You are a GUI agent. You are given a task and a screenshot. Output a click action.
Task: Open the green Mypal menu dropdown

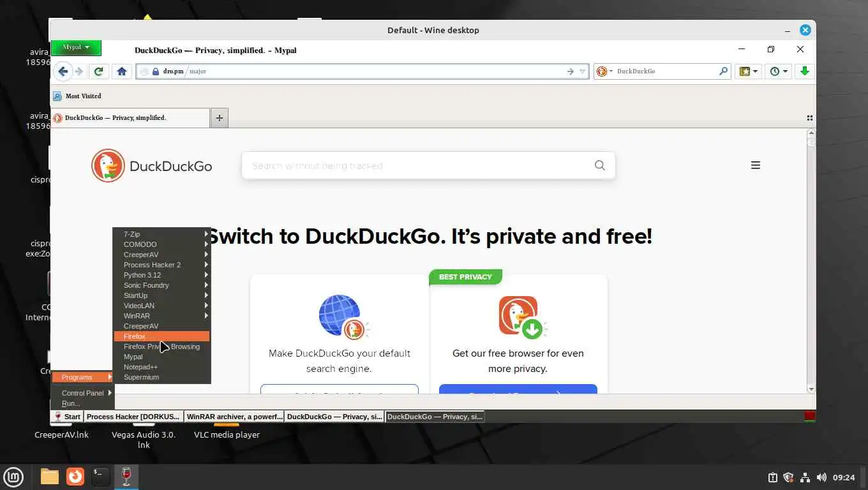(76, 47)
